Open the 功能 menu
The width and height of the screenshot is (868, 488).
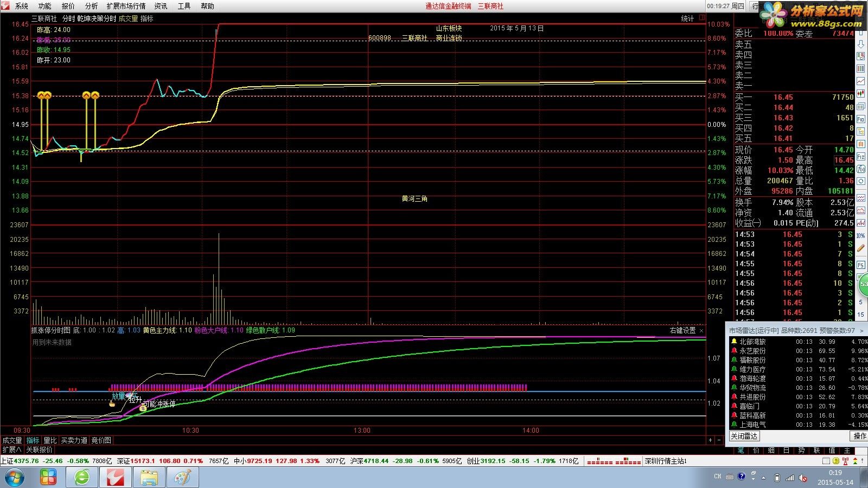pyautogui.click(x=45, y=6)
